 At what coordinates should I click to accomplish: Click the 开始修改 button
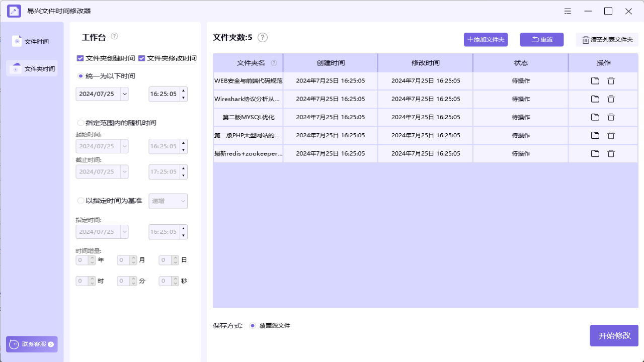(x=614, y=335)
